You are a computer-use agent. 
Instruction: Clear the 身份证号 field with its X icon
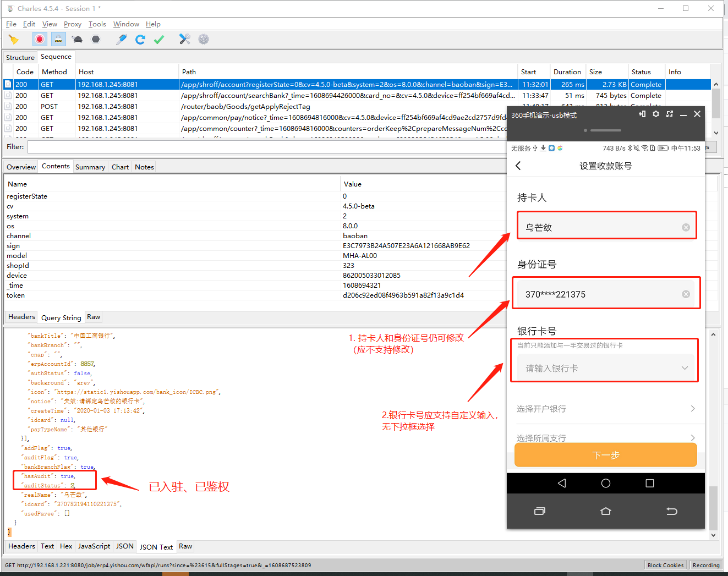[686, 294]
